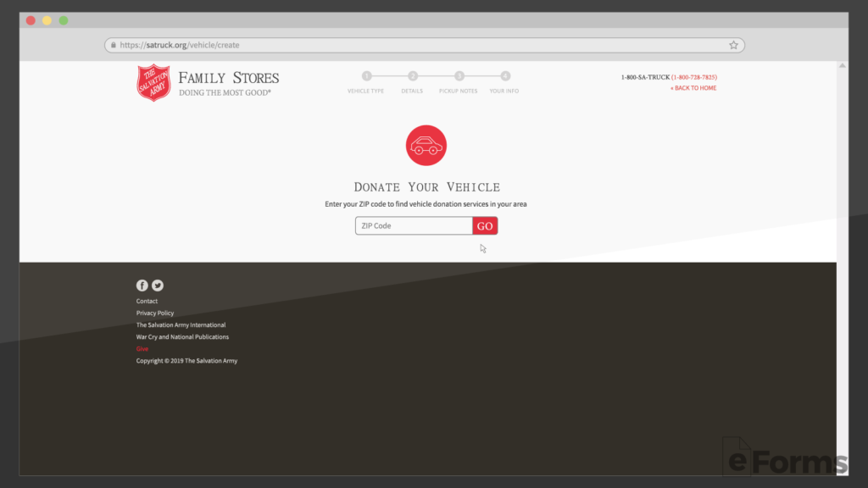The image size is (868, 488).
Task: Click the red Give link
Action: click(142, 349)
